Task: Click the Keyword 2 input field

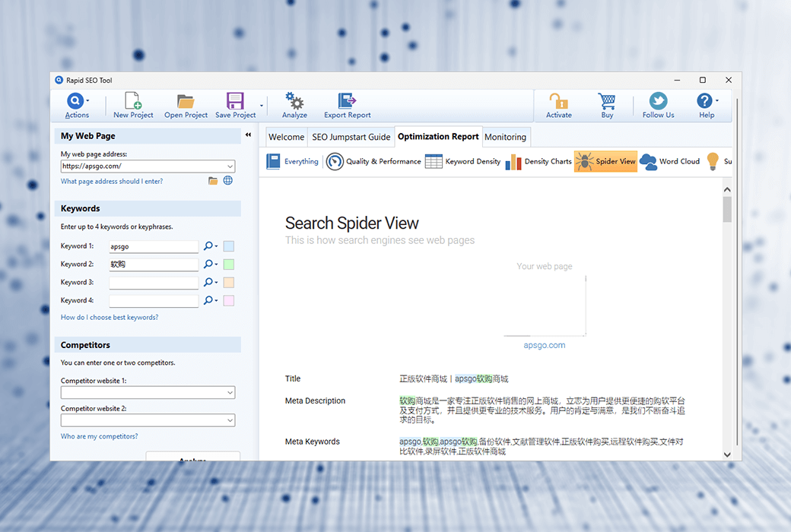Action: [x=154, y=264]
